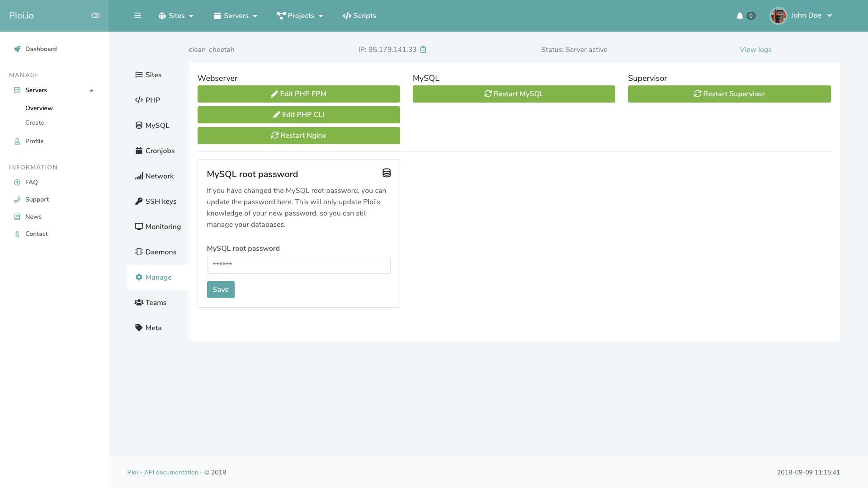Open the Sites dropdown in top navigation
Image resolution: width=868 pixels, height=488 pixels.
176,16
